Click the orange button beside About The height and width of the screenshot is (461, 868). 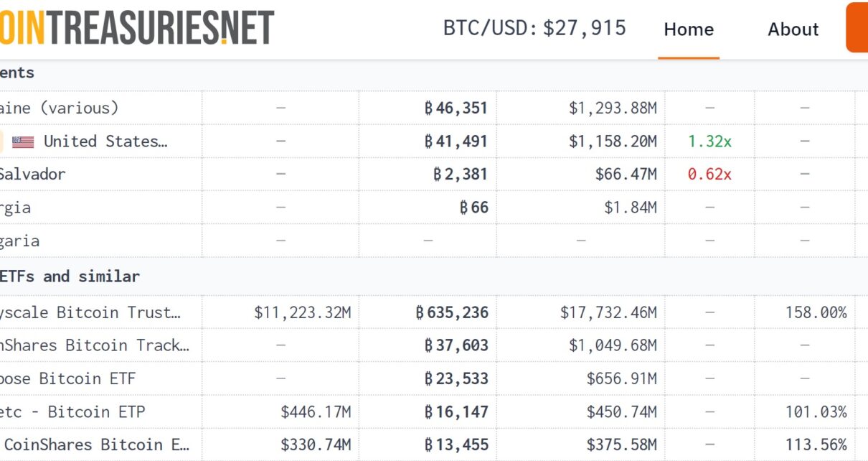point(857,27)
